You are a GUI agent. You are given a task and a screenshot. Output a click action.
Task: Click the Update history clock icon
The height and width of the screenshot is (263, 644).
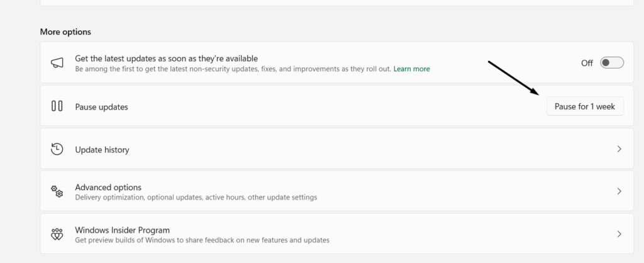[x=57, y=149]
